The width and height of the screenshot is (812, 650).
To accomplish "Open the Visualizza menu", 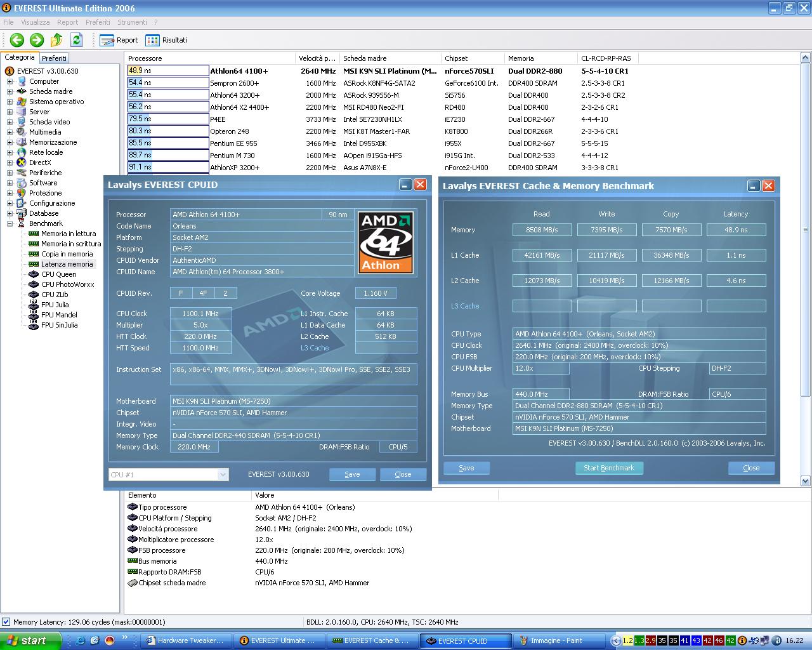I will 36,22.
